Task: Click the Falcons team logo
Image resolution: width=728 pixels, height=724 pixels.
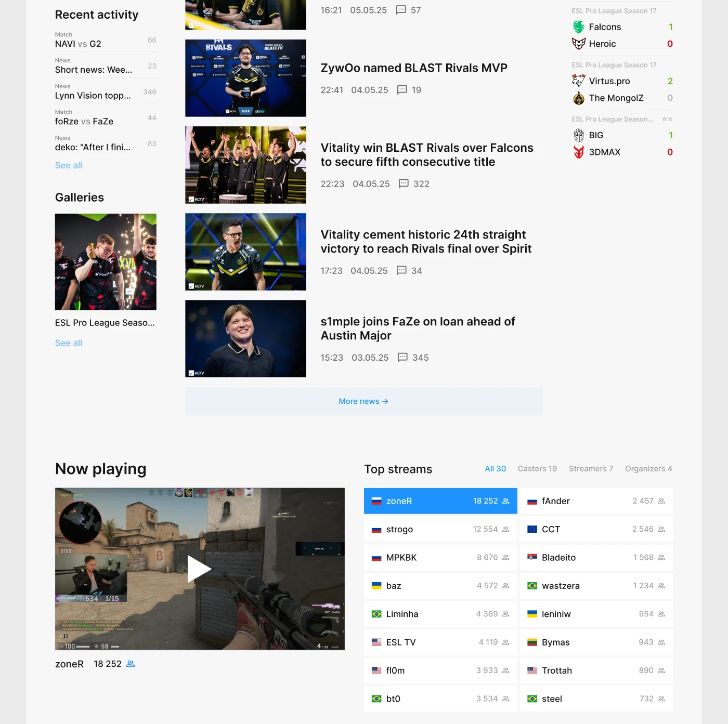Action: tap(579, 27)
